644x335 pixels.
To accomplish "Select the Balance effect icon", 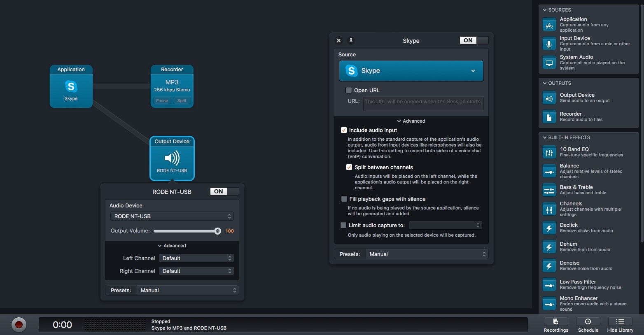I will pyautogui.click(x=549, y=172).
